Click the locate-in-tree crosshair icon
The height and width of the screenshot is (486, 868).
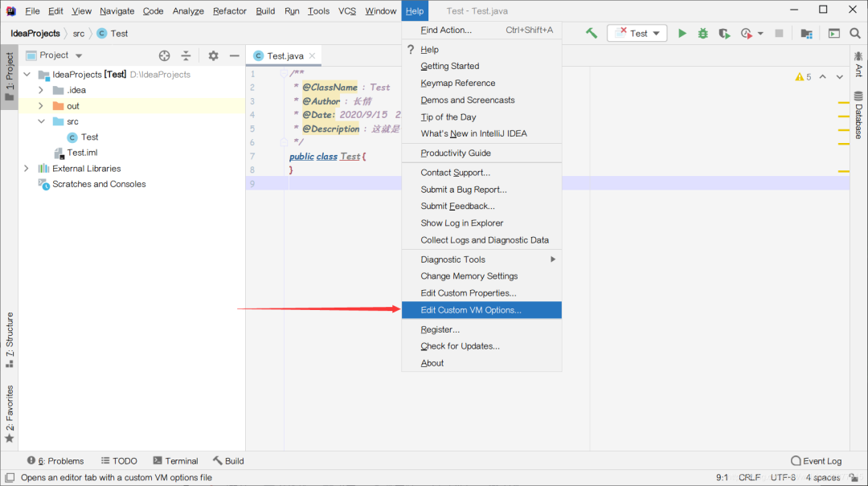click(x=165, y=55)
